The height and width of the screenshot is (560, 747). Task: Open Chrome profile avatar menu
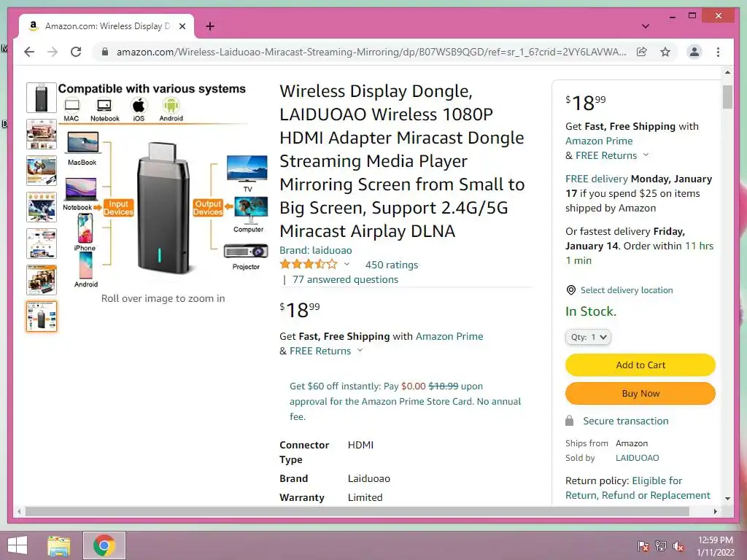tap(694, 52)
